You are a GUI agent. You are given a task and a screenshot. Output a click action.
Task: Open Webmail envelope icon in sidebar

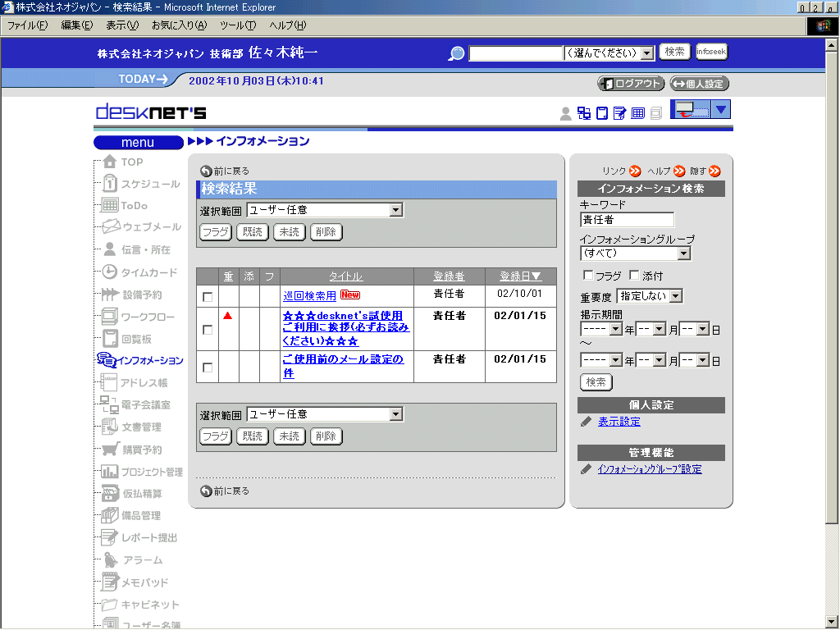(x=111, y=227)
